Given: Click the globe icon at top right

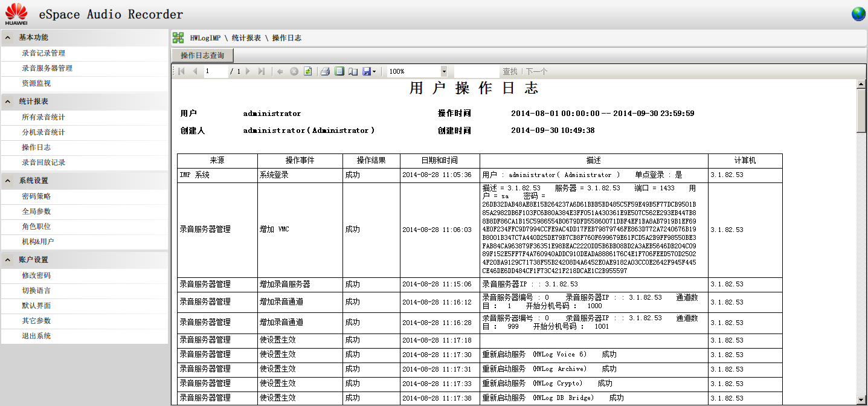Looking at the screenshot, I should pos(858,14).
